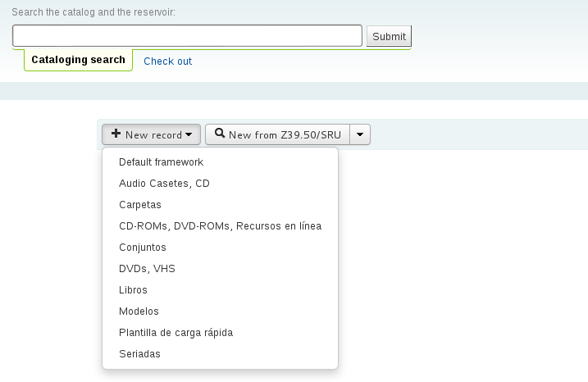This screenshot has width=588, height=382.
Task: Pick Carpetas in the framework list
Action: 140,205
